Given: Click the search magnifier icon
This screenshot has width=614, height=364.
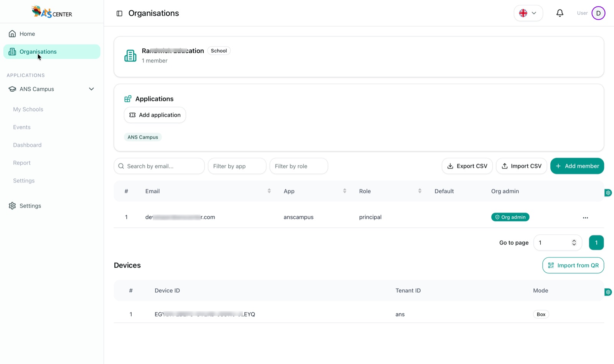Looking at the screenshot, I should [121, 166].
